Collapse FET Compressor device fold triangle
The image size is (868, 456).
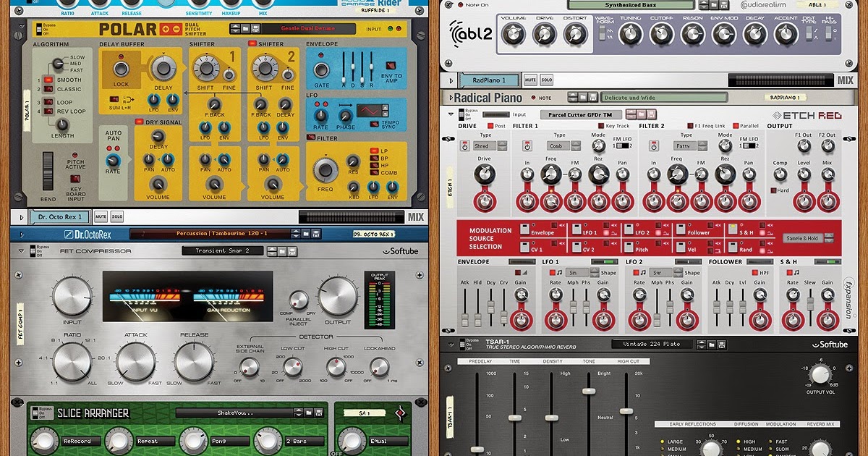point(21,251)
